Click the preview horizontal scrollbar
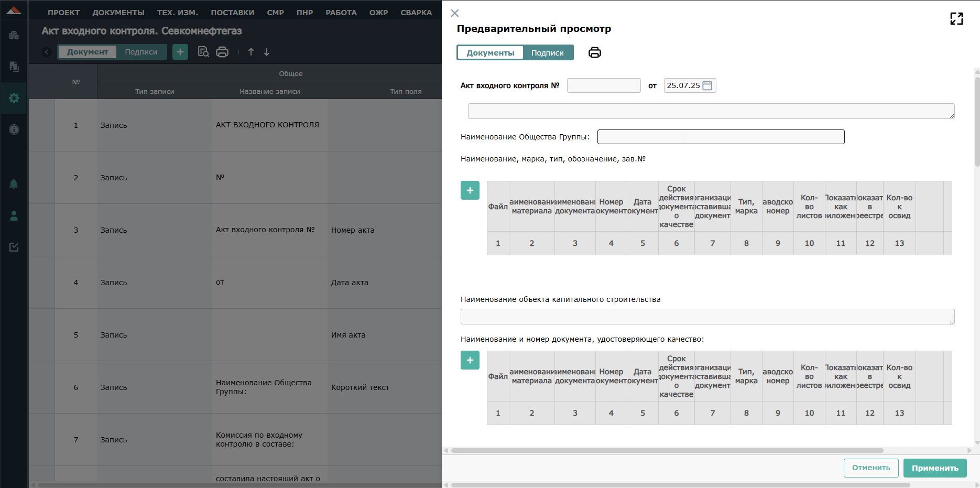The width and height of the screenshot is (980, 488). (667, 450)
